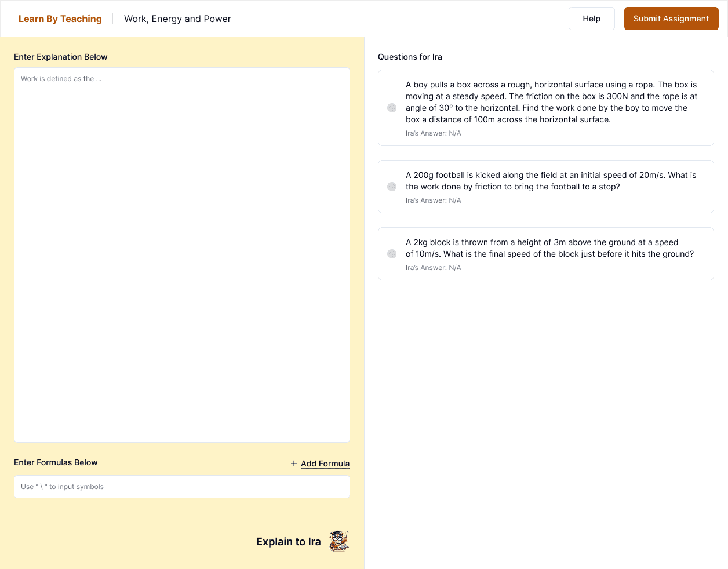This screenshot has width=728, height=569.
Task: Click status icon of the 2kg block question
Action: (x=392, y=254)
